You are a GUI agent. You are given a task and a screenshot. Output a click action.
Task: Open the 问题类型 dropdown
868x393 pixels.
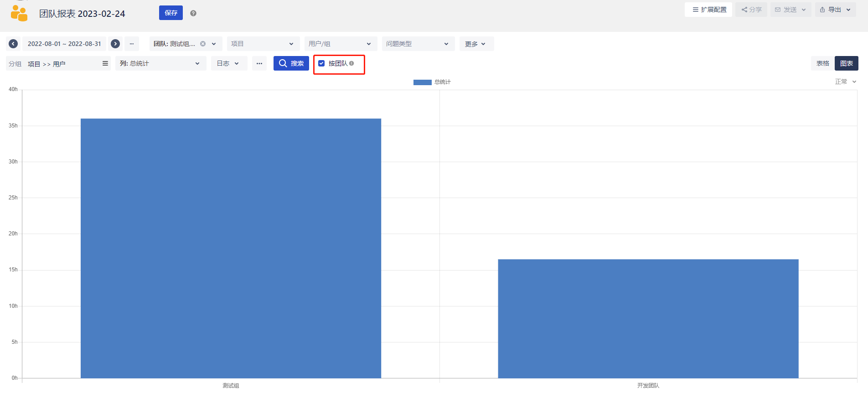click(418, 44)
